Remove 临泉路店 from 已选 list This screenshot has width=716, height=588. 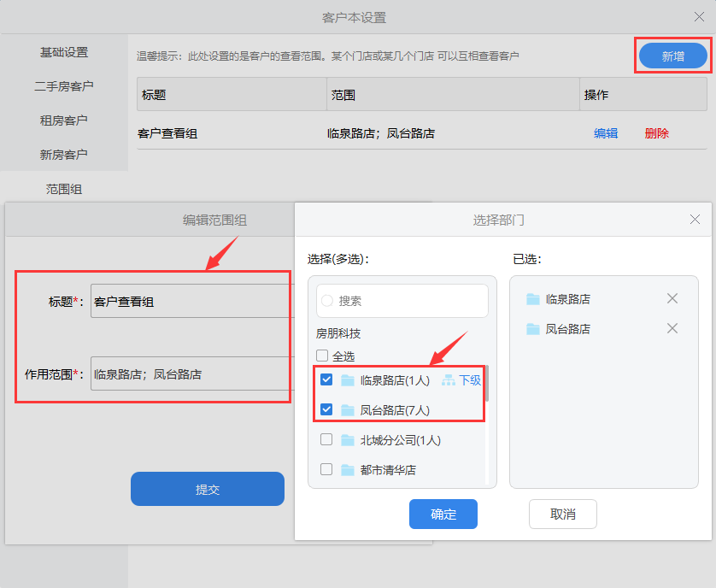tap(672, 298)
